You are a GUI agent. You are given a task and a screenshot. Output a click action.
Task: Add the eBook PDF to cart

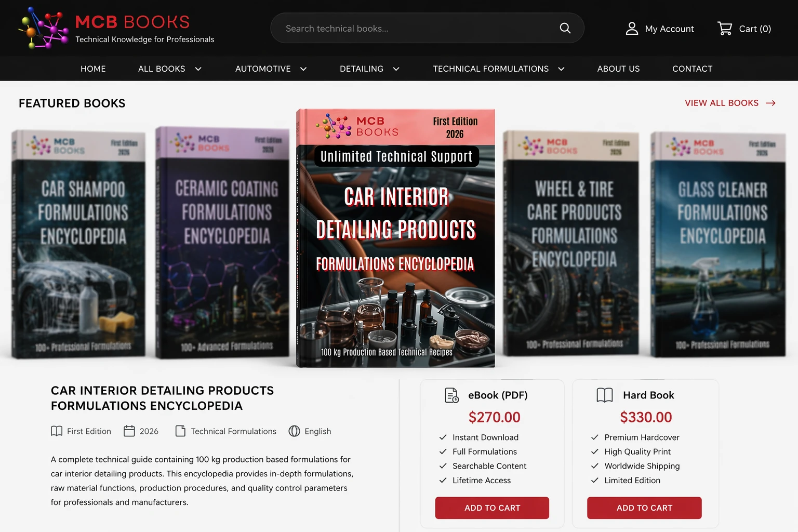tap(492, 508)
